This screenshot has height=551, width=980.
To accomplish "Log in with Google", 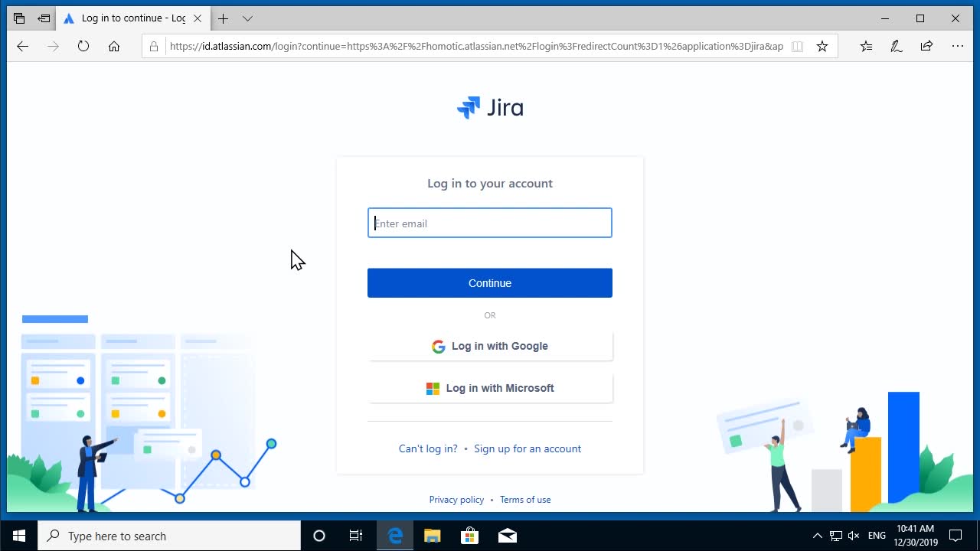I will (490, 346).
